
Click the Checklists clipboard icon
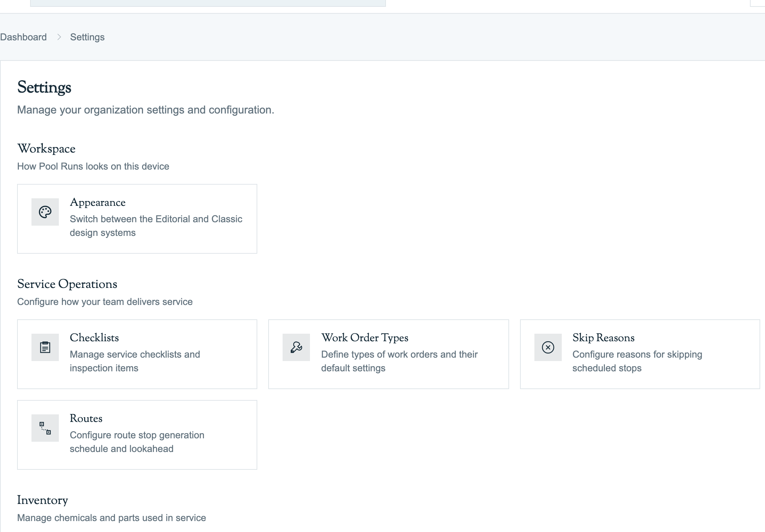coord(45,347)
